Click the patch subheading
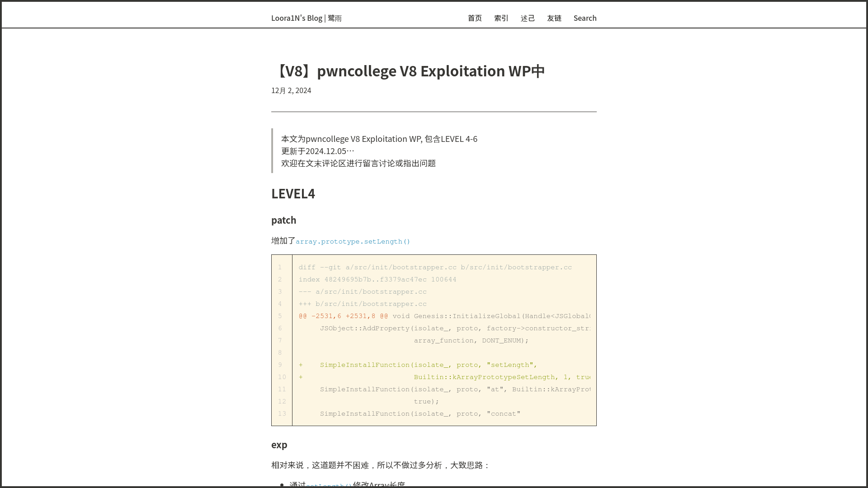 click(x=283, y=220)
